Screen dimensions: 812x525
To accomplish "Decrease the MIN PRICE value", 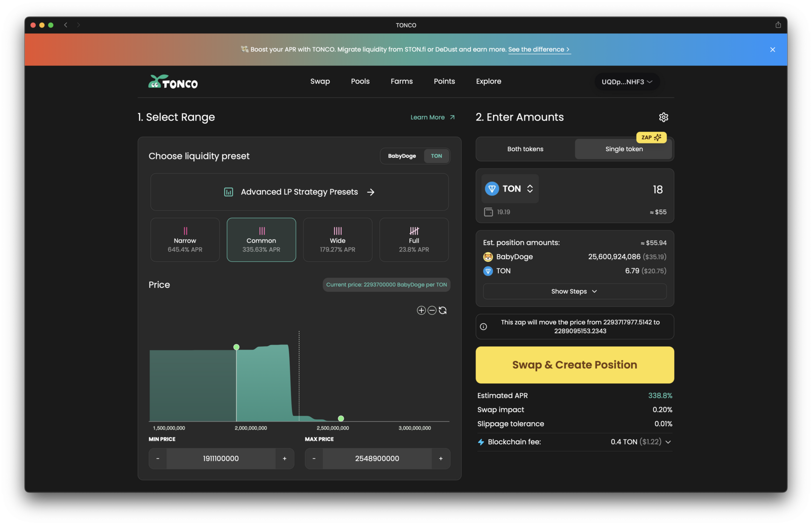I will click(158, 459).
